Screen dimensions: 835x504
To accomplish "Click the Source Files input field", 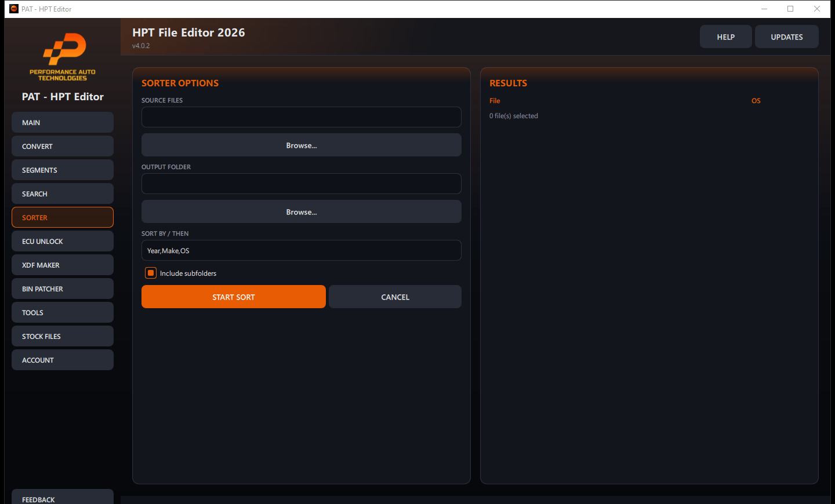I will (302, 117).
